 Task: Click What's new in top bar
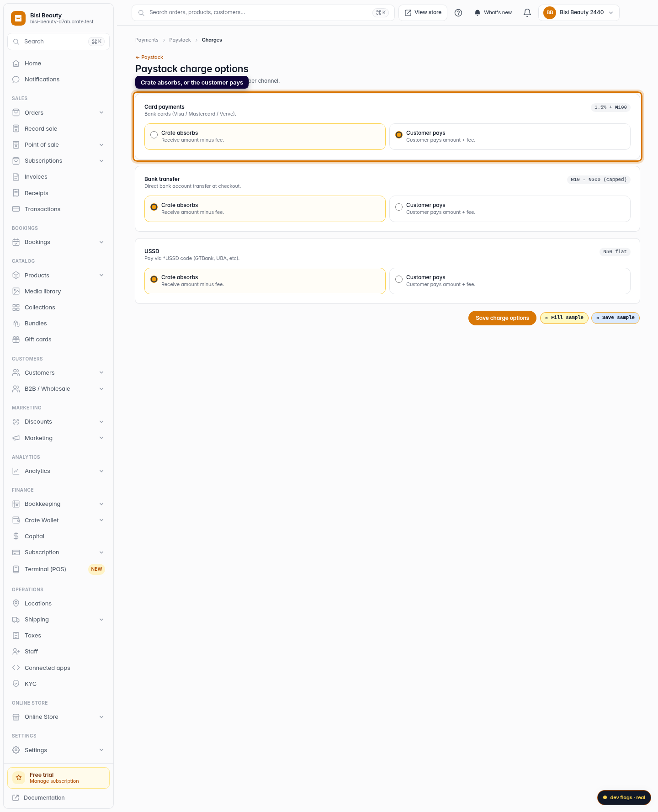click(x=493, y=13)
